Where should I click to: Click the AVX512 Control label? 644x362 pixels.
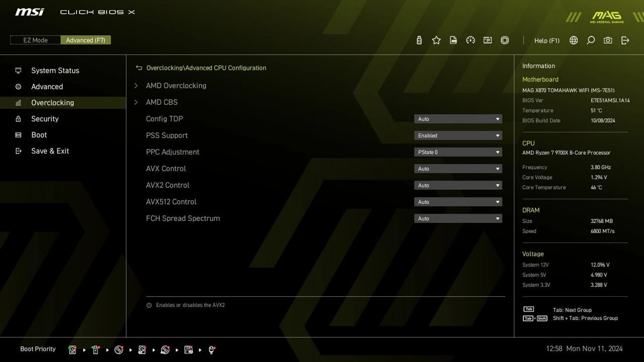(171, 202)
